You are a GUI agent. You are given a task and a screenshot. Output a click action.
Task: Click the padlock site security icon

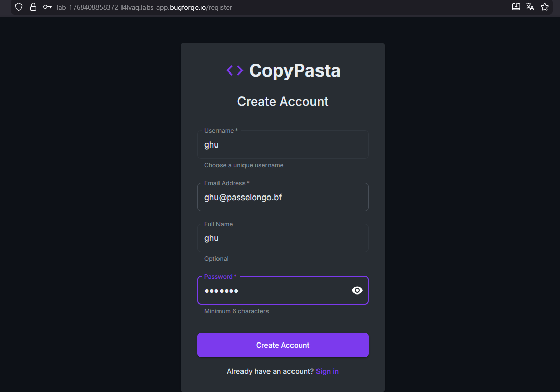tap(33, 7)
